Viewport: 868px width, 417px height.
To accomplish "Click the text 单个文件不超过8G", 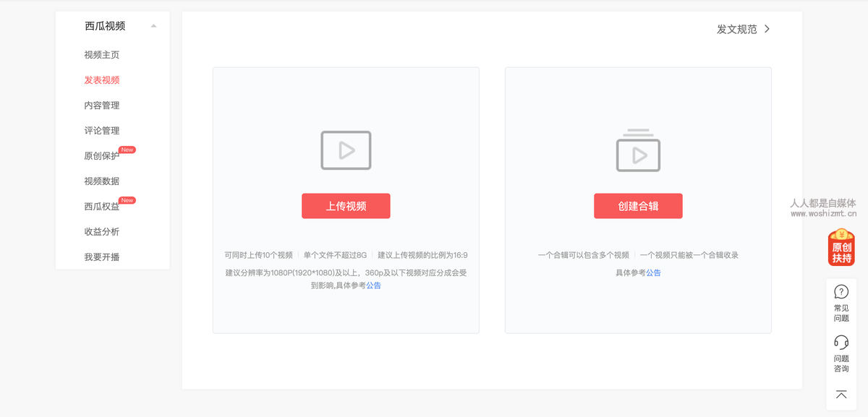I will (335, 255).
